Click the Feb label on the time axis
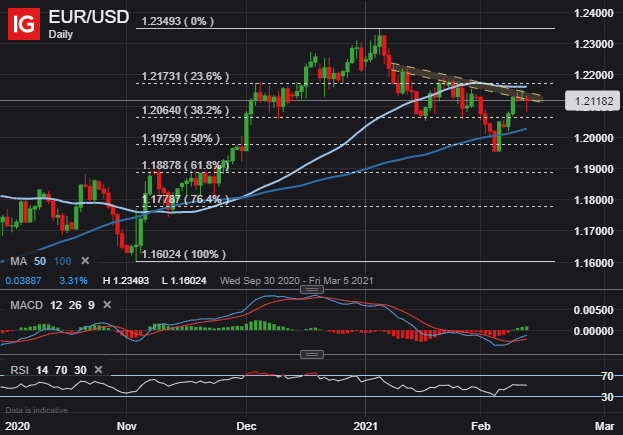This screenshot has height=435, width=623. [481, 426]
